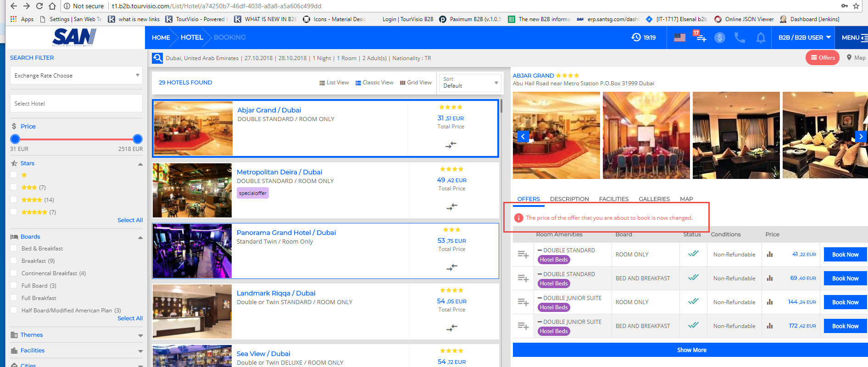Screen dimensions: 868x367
Task: Open the MENU panel
Action: [854, 38]
